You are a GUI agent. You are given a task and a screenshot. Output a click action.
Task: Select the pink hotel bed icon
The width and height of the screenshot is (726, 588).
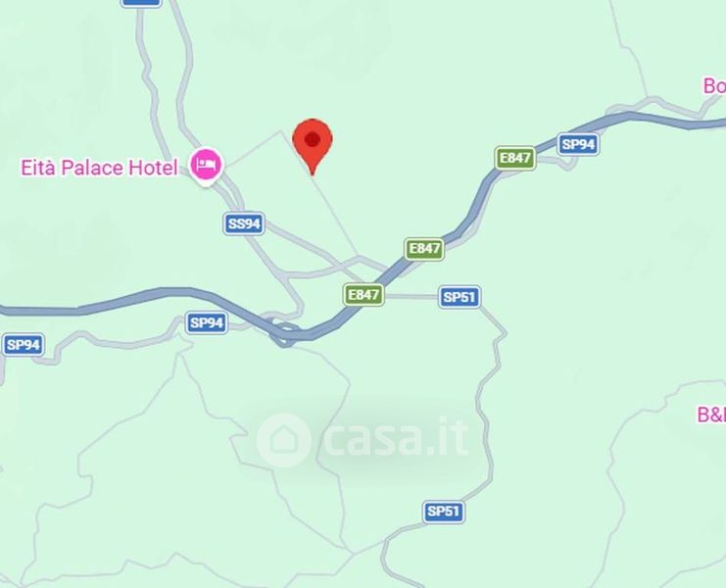pyautogui.click(x=207, y=164)
